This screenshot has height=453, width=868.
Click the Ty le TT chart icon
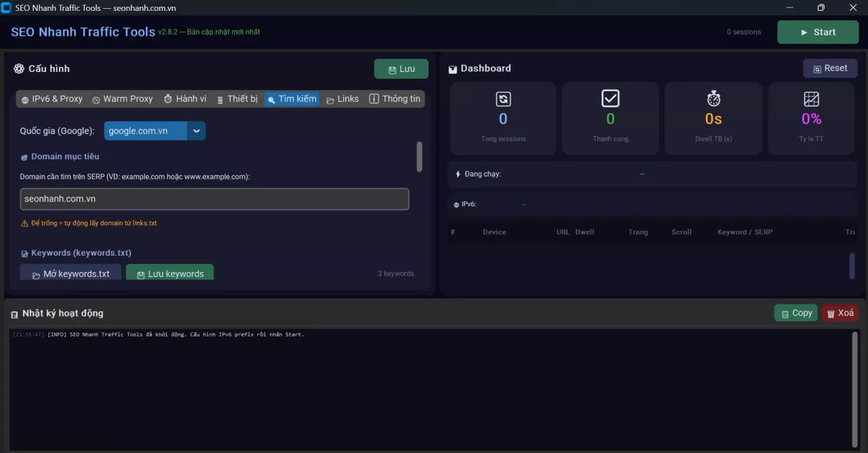pos(811,99)
